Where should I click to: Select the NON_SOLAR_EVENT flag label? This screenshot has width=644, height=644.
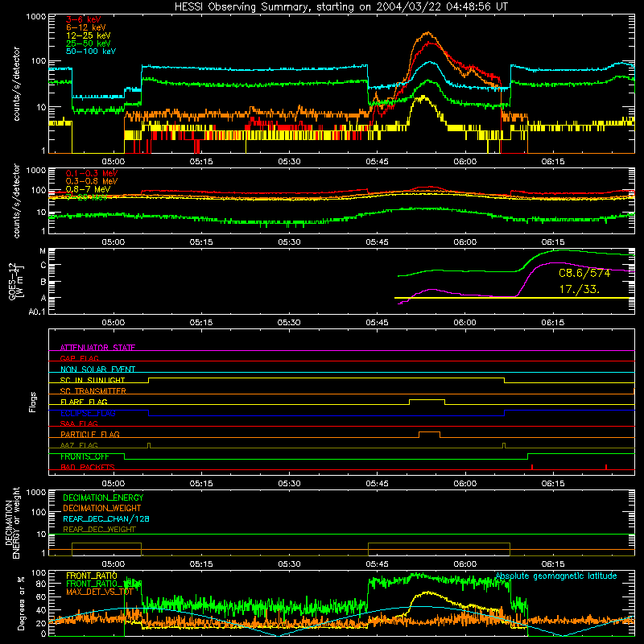pyautogui.click(x=97, y=369)
